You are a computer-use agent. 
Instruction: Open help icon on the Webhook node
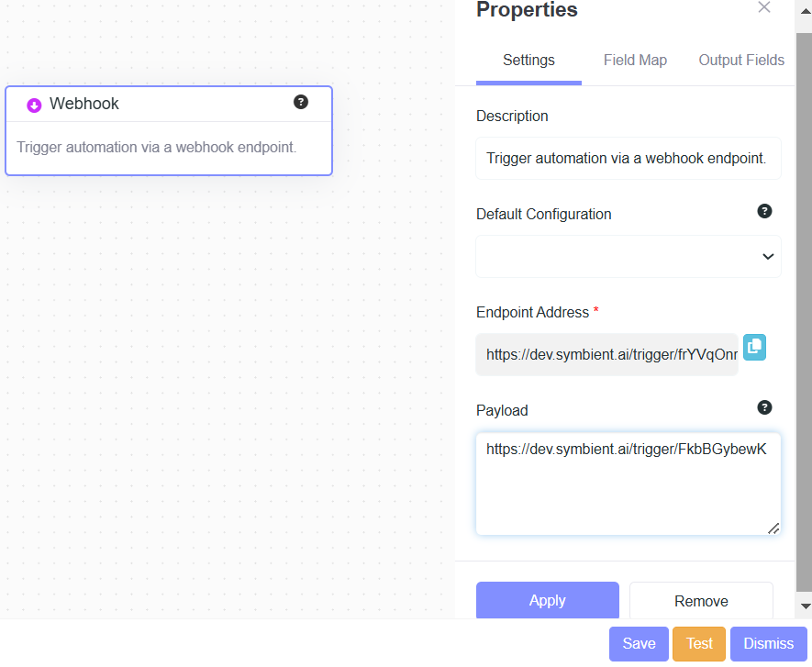point(301,102)
